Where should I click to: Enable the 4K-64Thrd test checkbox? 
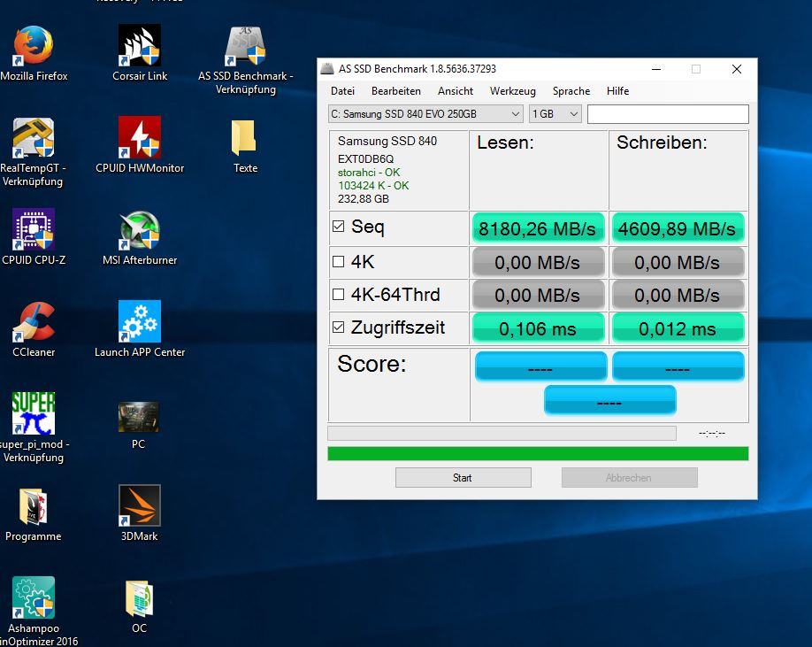[338, 294]
